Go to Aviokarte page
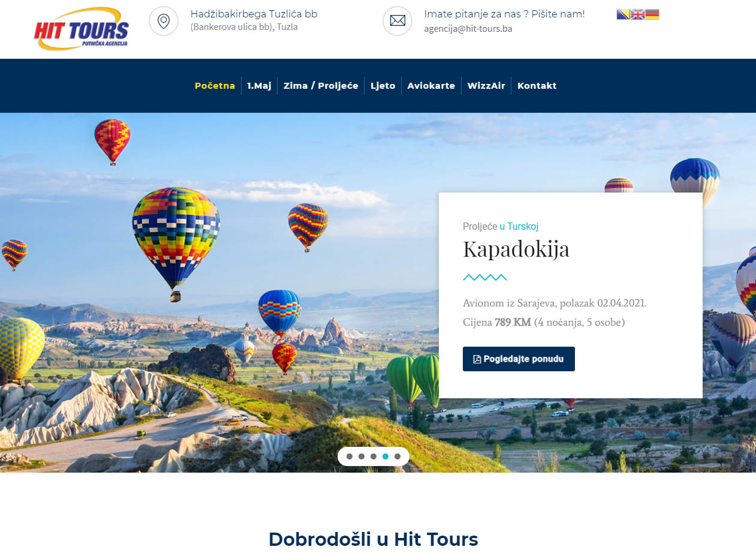 (431, 86)
